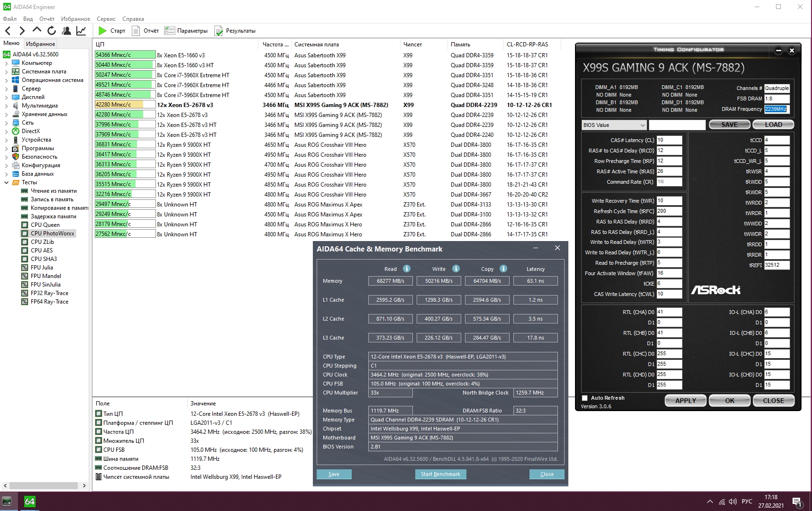Open the user profile toolbar icon

66,31
